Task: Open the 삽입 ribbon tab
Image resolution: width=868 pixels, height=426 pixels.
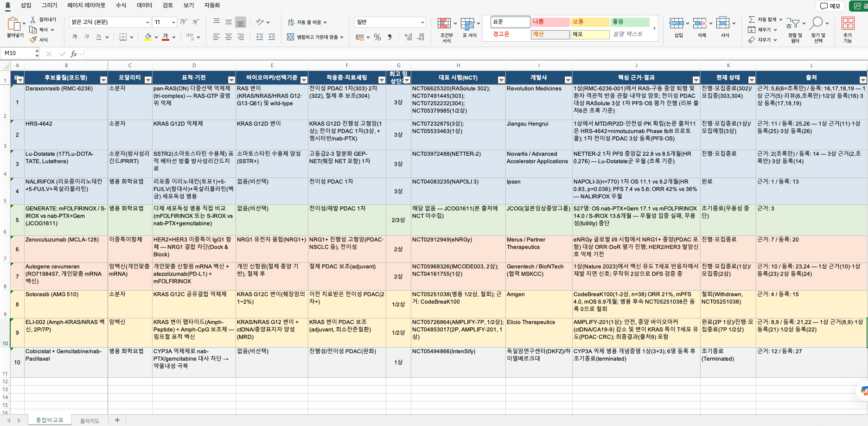Action: click(26, 5)
